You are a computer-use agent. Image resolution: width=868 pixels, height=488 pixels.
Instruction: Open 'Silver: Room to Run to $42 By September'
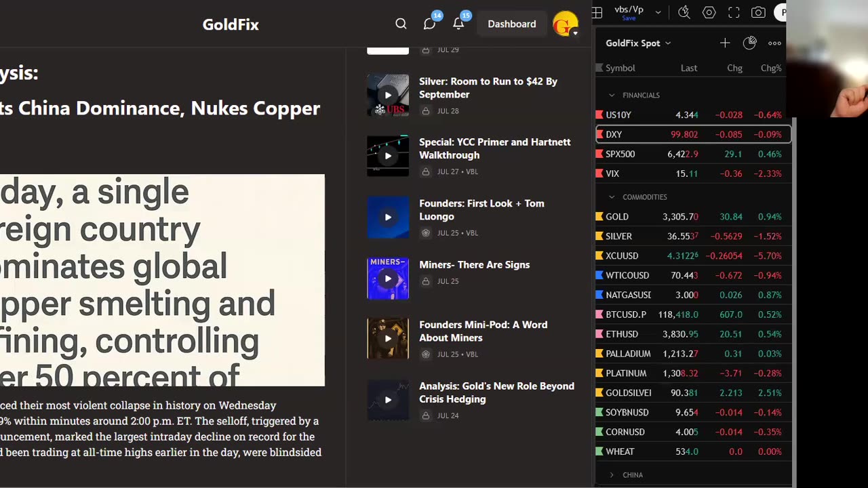[x=488, y=87]
